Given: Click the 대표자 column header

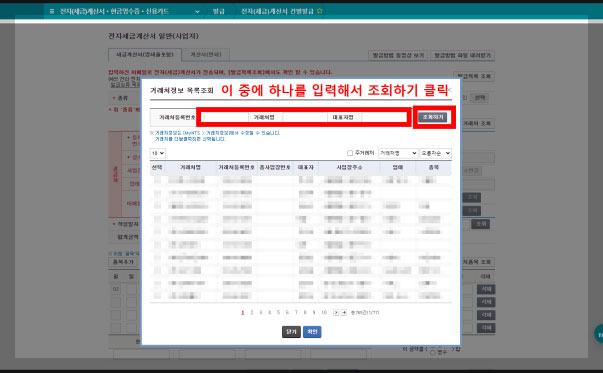Looking at the screenshot, I should click(x=306, y=168).
